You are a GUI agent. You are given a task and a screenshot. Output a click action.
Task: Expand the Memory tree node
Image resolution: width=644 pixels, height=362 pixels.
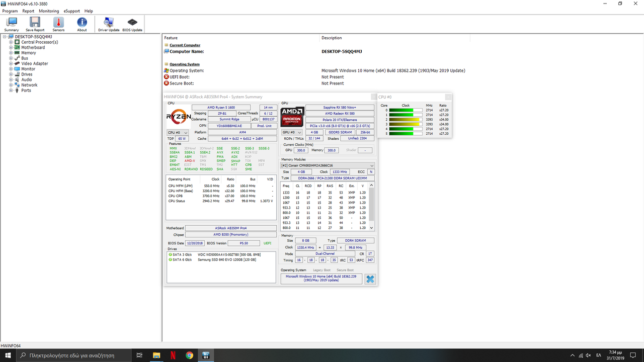point(11,53)
